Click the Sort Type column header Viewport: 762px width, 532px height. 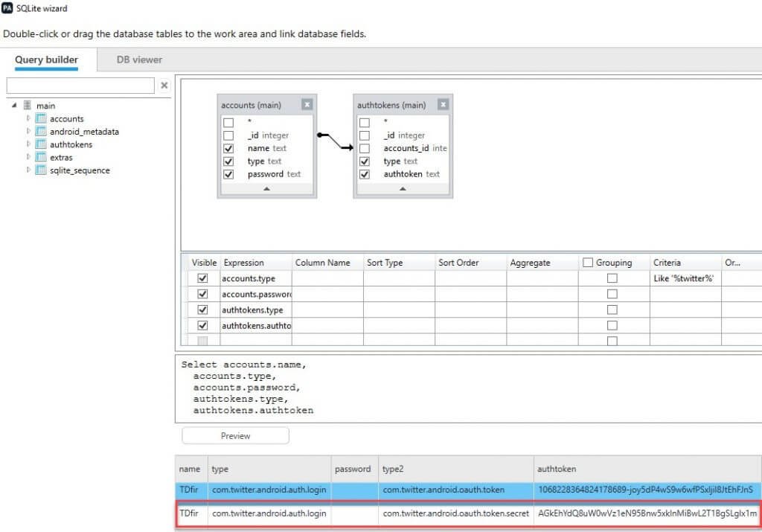(x=399, y=263)
